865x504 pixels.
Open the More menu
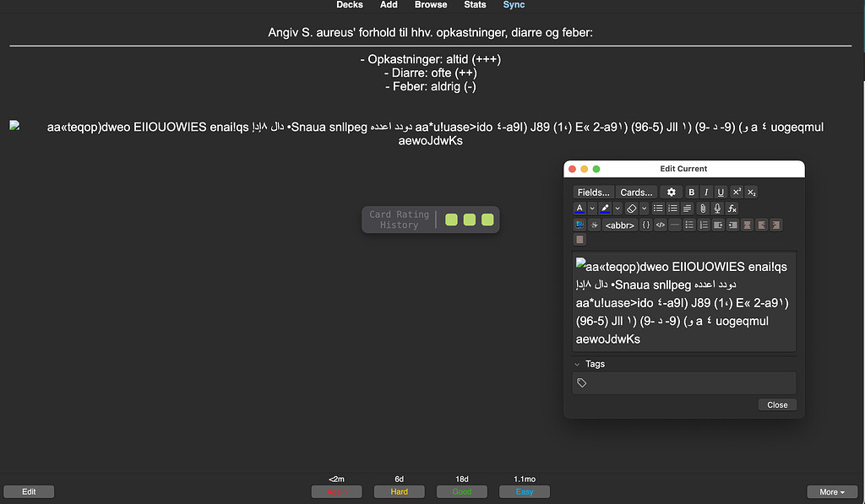[832, 491]
